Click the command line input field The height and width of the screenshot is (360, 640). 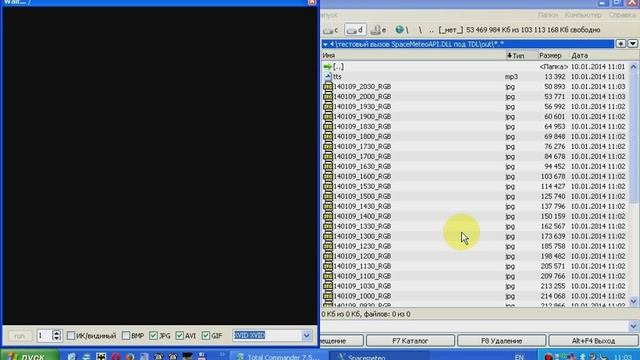pos(474,326)
